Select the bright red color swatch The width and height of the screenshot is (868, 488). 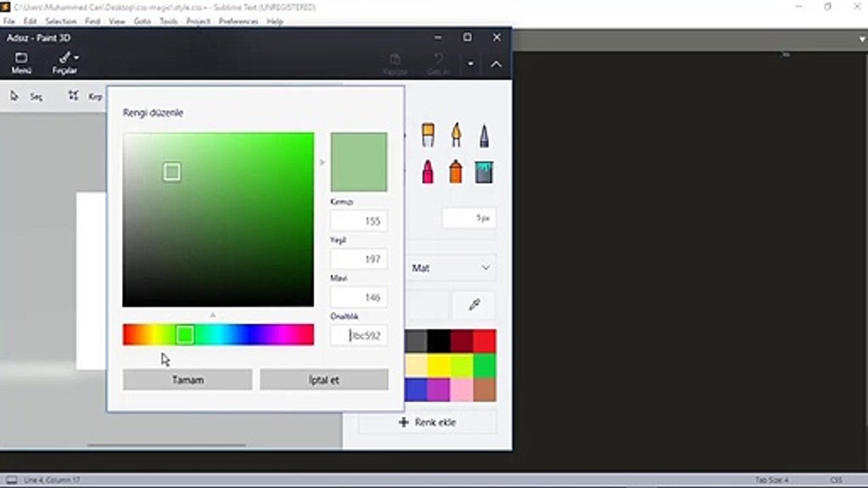(x=484, y=341)
